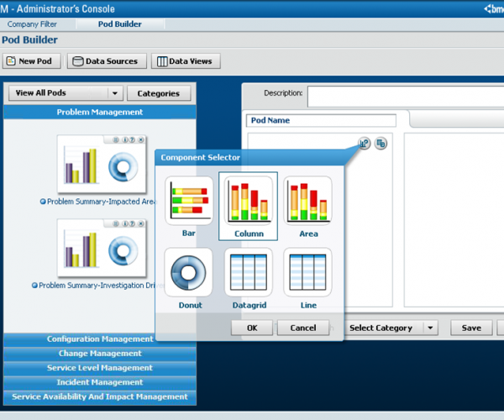Pick the Line component icon
The height and width of the screenshot is (420, 504).
click(308, 272)
